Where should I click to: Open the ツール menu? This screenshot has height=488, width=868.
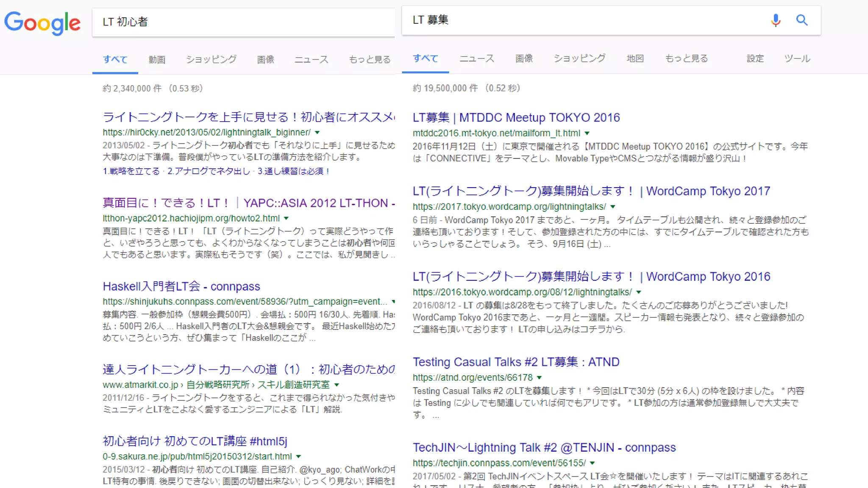click(x=797, y=58)
